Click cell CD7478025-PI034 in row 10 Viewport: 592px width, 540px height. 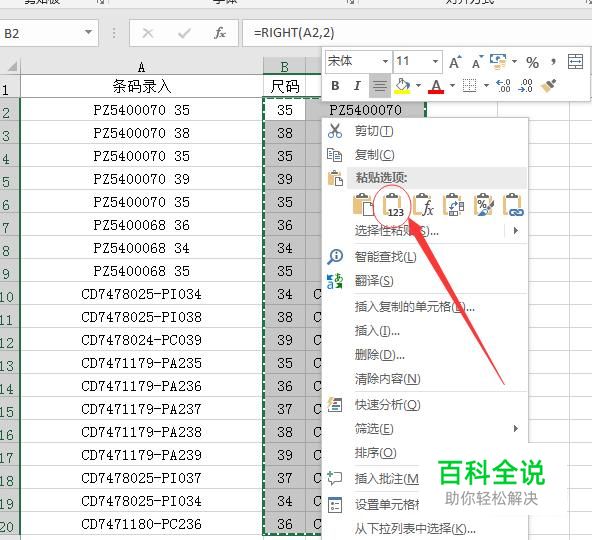coord(142,294)
